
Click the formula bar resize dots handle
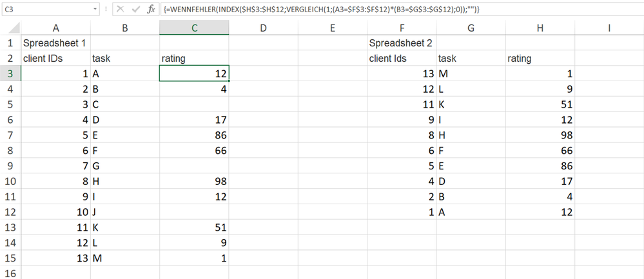[x=106, y=9]
